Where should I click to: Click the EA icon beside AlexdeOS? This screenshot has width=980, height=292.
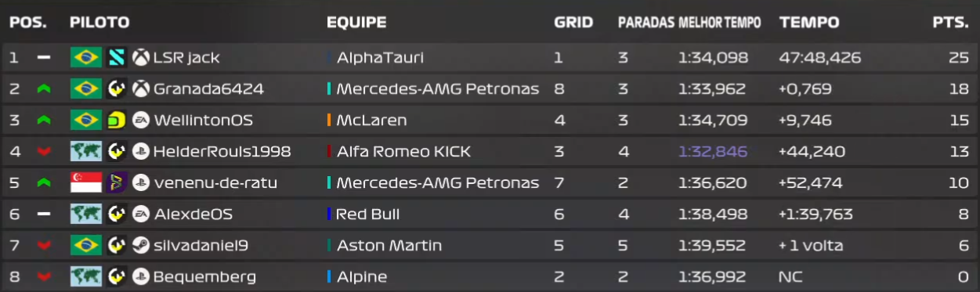coord(140,214)
